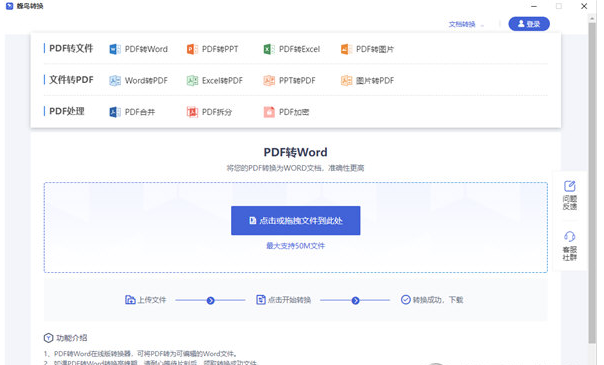Select the PDF转文件 category label

[x=71, y=48]
